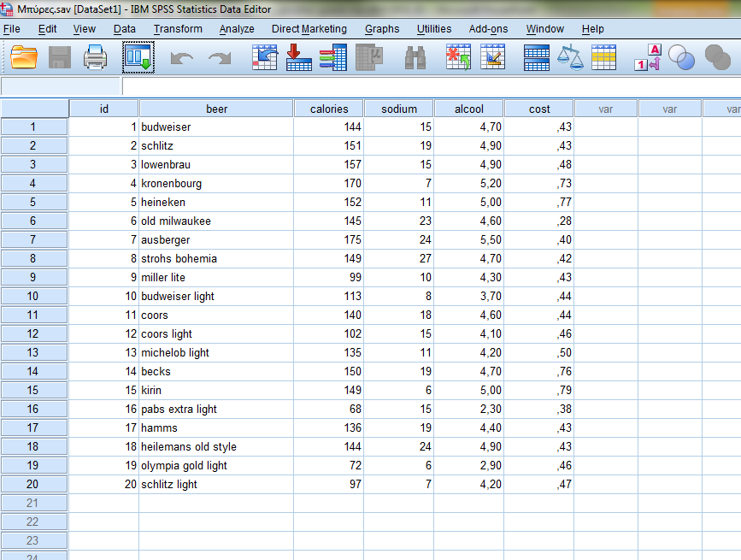Select row header number 5
This screenshot has height=560, width=741.
[x=34, y=203]
